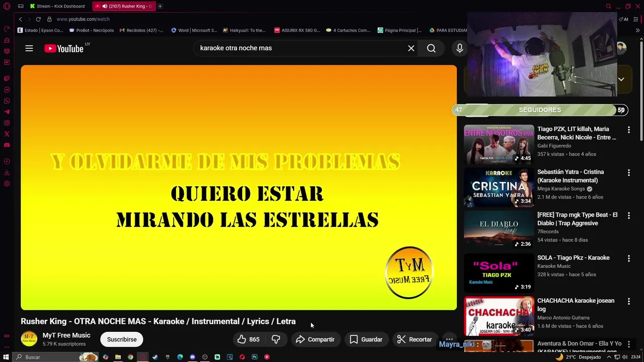The width and height of the screenshot is (644, 362).
Task: Open Google Chrome from the taskbar
Action: 130,357
